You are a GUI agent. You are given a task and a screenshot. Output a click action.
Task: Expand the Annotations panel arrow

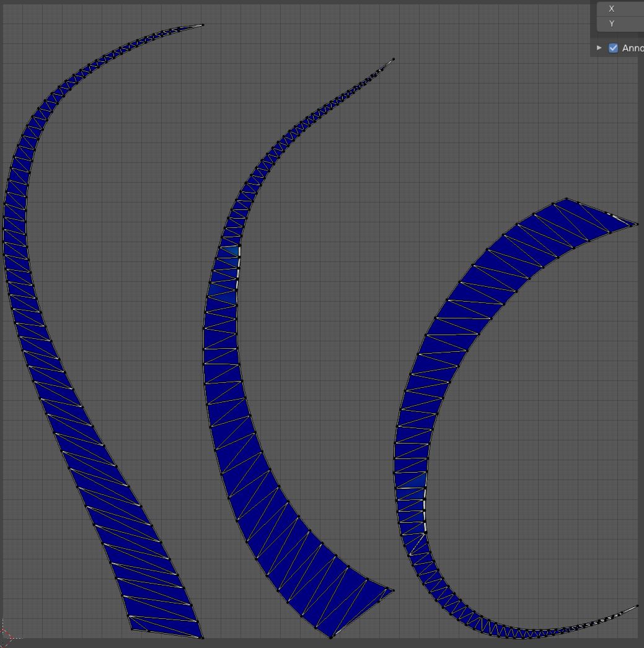(599, 48)
